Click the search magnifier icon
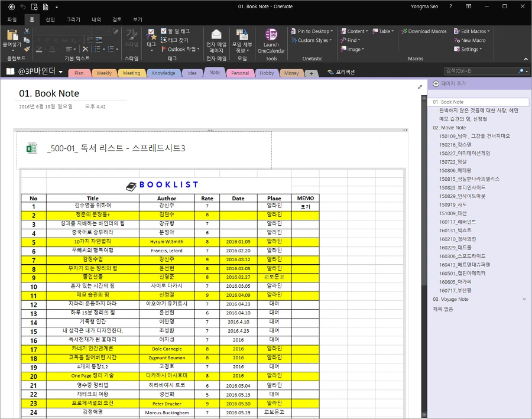 [x=521, y=71]
